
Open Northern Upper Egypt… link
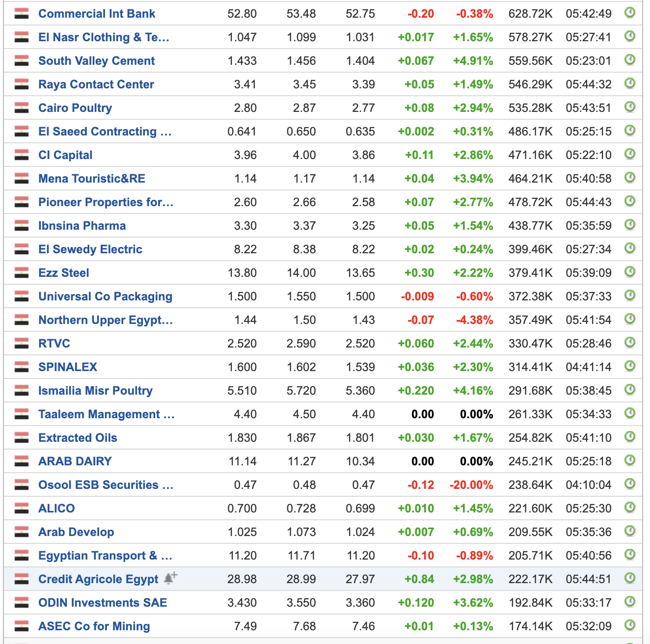click(x=106, y=320)
